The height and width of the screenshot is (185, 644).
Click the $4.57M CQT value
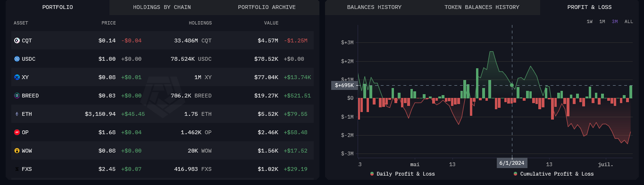coord(268,40)
